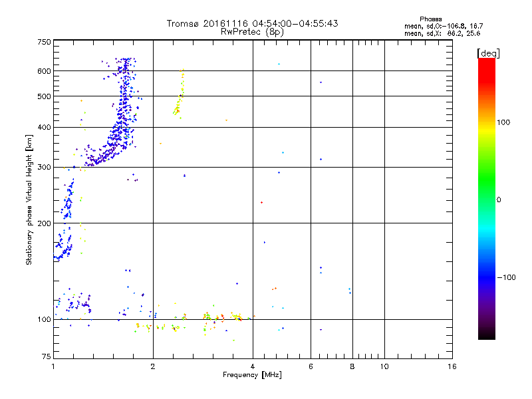The image size is (532, 399).
Task: Click the x-axis tick label '8'
Action: coord(352,366)
